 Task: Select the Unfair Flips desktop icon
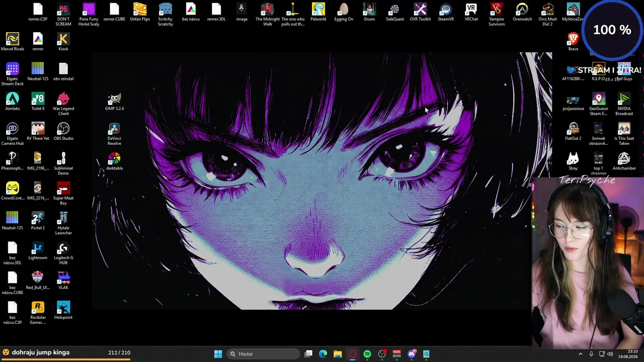pos(140,13)
